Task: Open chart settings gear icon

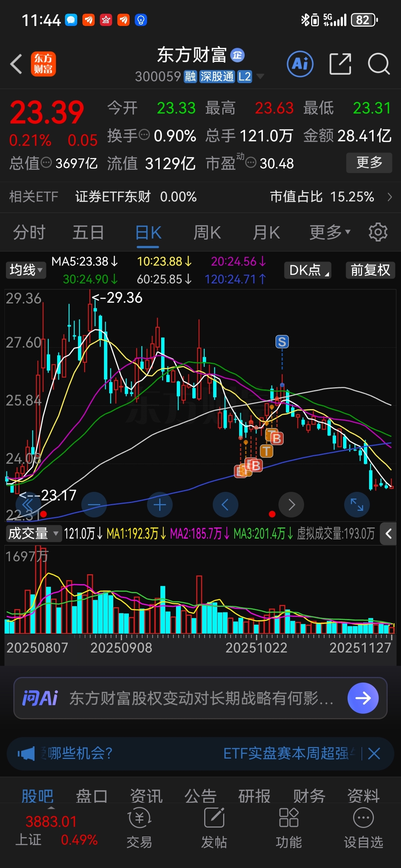Action: tap(378, 232)
